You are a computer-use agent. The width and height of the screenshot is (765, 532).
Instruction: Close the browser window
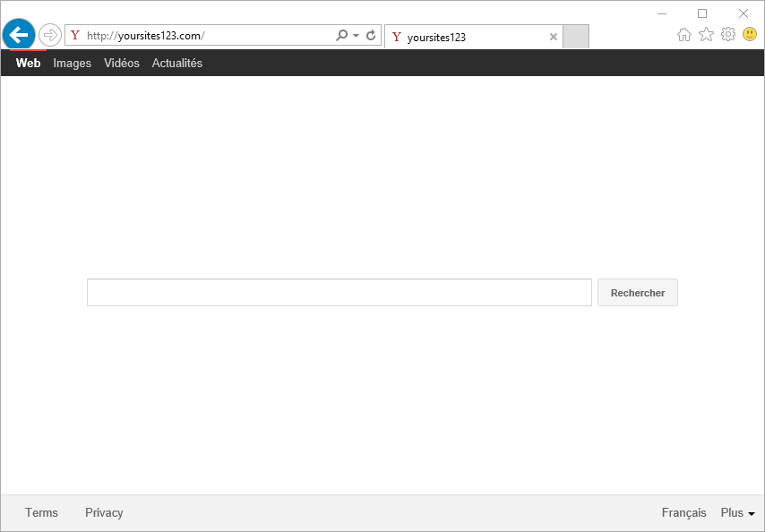pyautogui.click(x=743, y=13)
